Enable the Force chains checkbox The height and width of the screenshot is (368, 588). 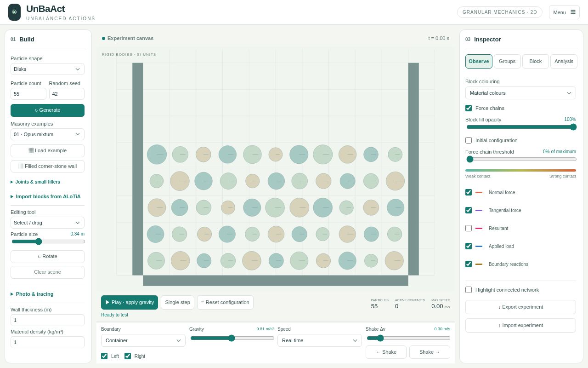(x=469, y=108)
